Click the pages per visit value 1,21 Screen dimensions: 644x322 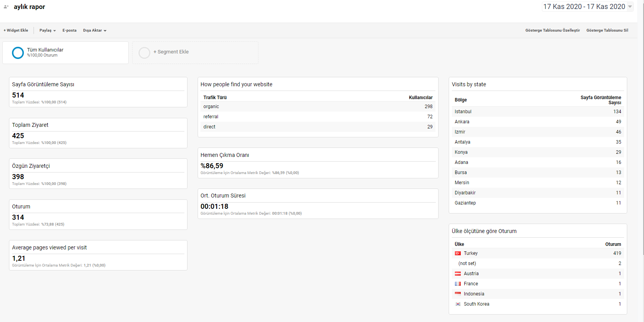(x=19, y=258)
